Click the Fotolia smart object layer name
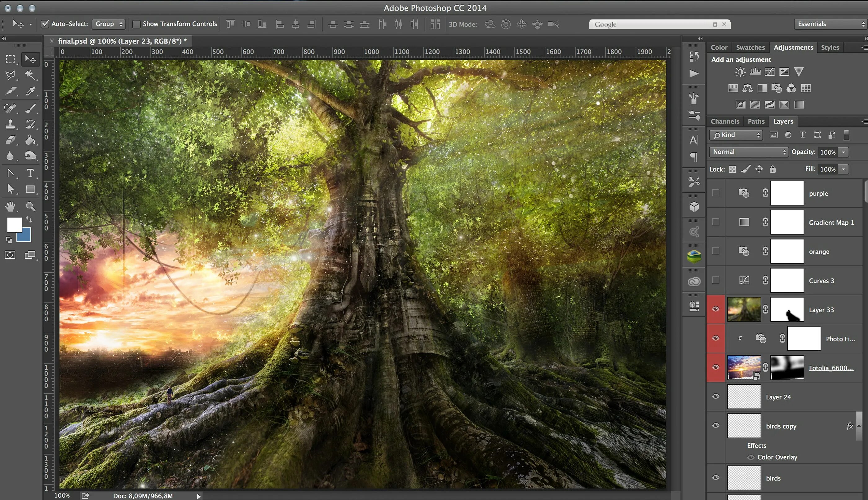Image resolution: width=868 pixels, height=500 pixels. [830, 368]
